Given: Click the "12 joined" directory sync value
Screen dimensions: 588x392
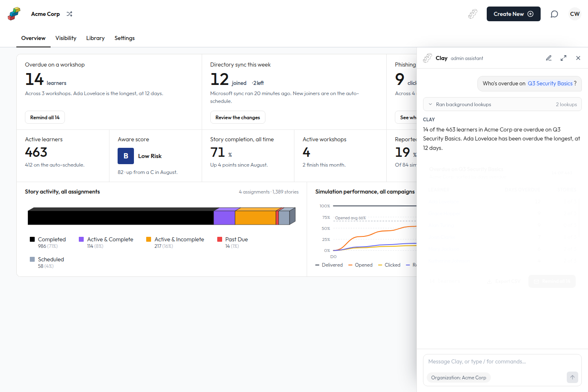Looking at the screenshot, I should point(229,80).
